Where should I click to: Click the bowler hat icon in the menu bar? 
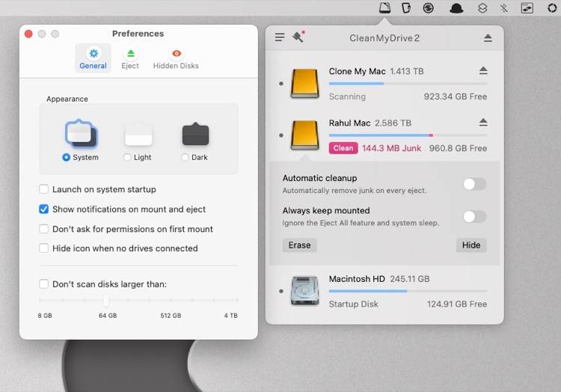click(456, 8)
